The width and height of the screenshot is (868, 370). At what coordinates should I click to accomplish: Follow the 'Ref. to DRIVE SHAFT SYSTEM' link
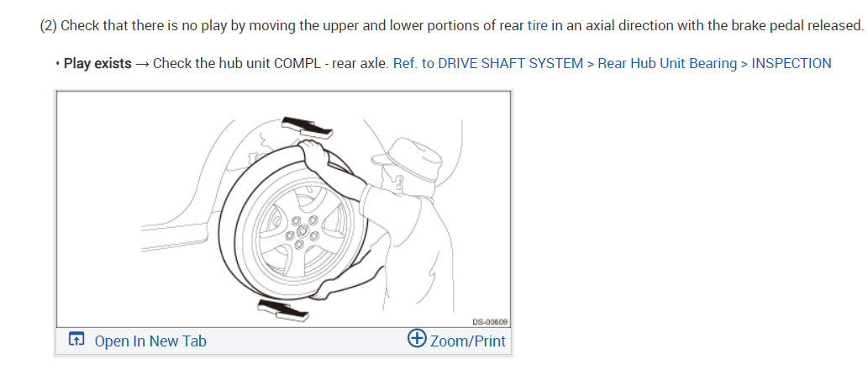[x=487, y=64]
